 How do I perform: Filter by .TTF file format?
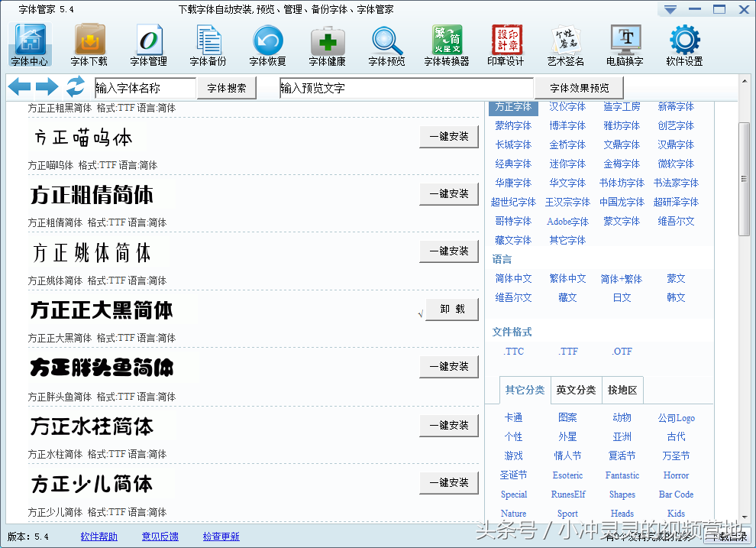(x=568, y=352)
